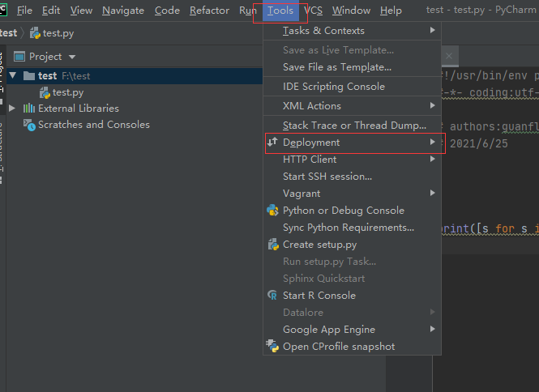Screen dimensions: 539x392
Task: Select Open CProfile snapshot
Action: pyautogui.click(x=352, y=347)
